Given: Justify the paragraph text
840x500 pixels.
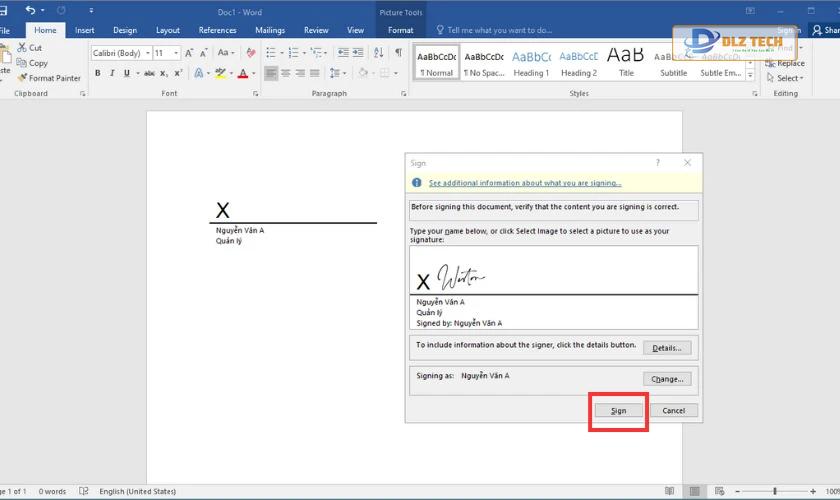Looking at the screenshot, I should tap(314, 73).
